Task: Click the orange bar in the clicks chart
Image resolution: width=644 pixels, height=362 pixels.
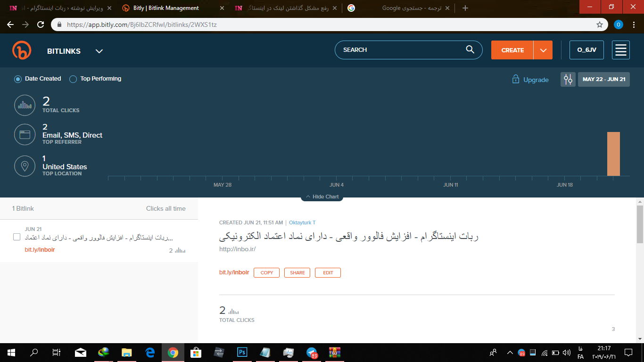Action: [613, 154]
